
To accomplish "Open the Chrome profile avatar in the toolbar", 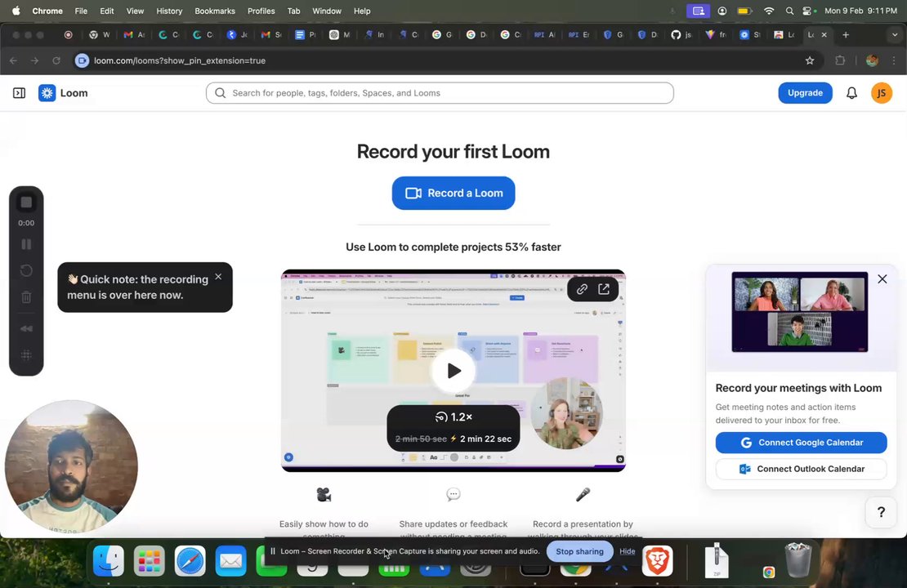I will [x=873, y=60].
